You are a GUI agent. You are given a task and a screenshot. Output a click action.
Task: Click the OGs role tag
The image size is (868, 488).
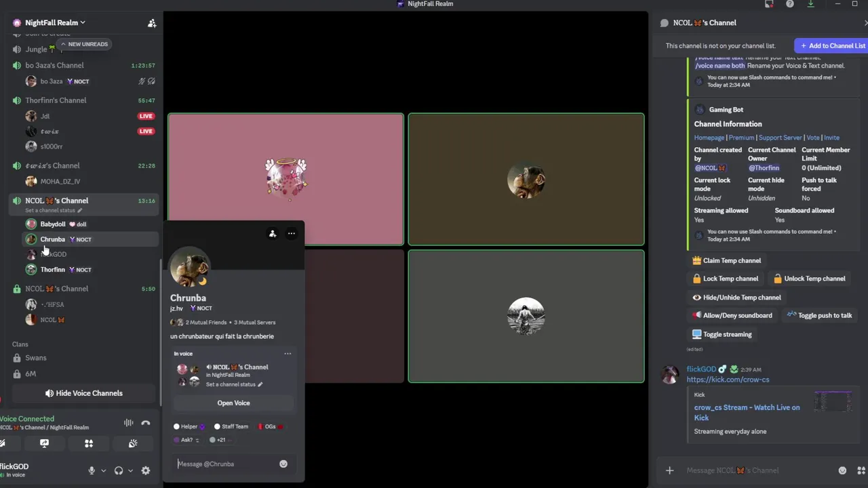coord(270,427)
